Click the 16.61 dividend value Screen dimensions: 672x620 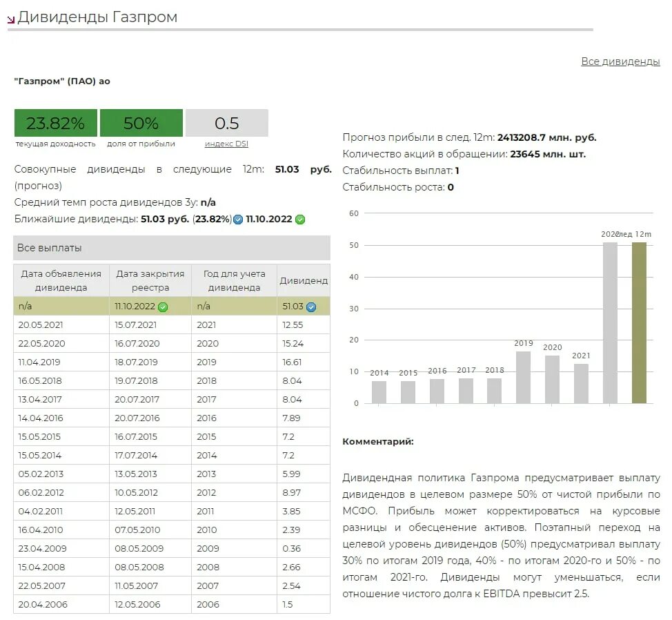click(x=292, y=362)
